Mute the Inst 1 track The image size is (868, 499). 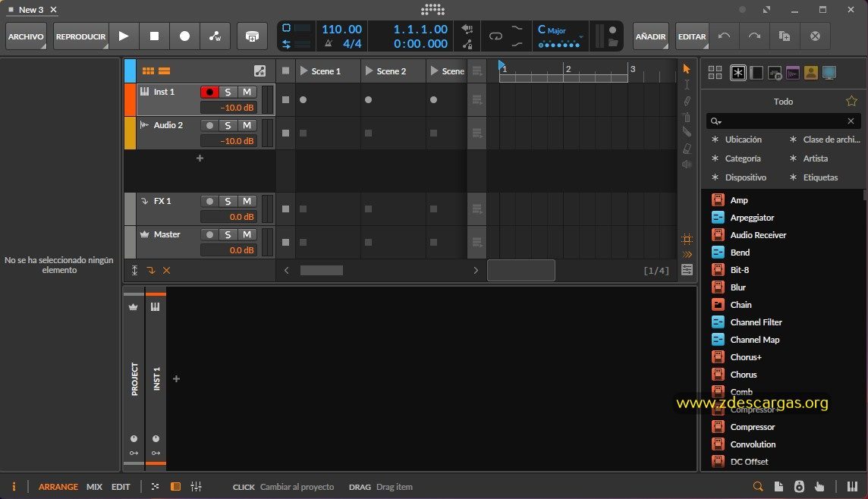247,92
